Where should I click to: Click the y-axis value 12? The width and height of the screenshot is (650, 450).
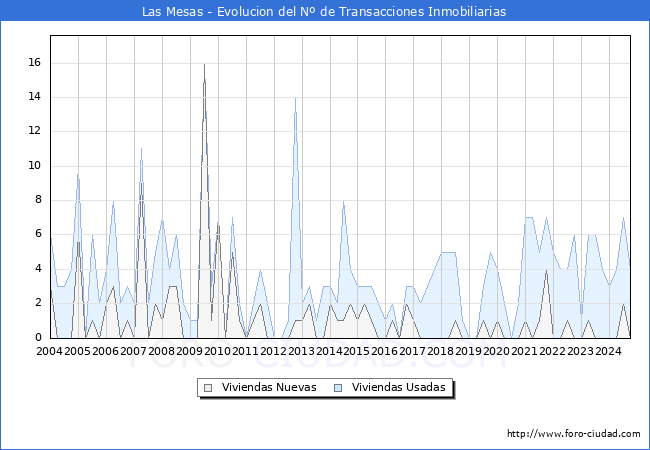[x=35, y=131]
